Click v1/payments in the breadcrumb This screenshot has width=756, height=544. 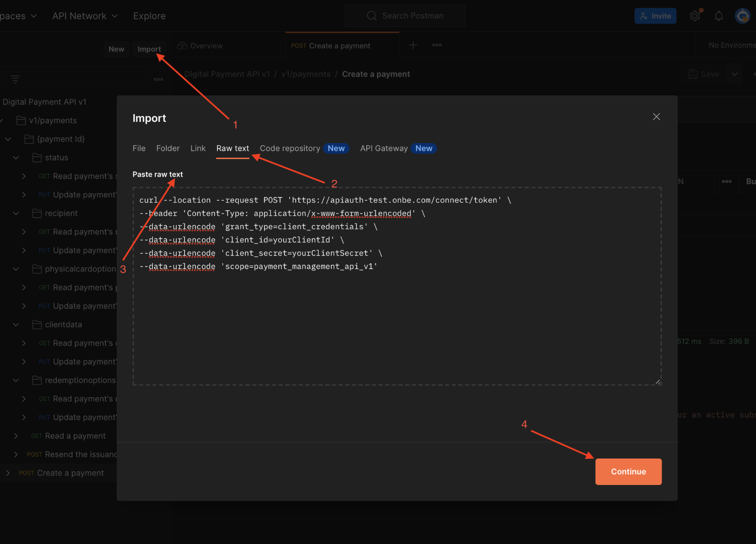[306, 74]
